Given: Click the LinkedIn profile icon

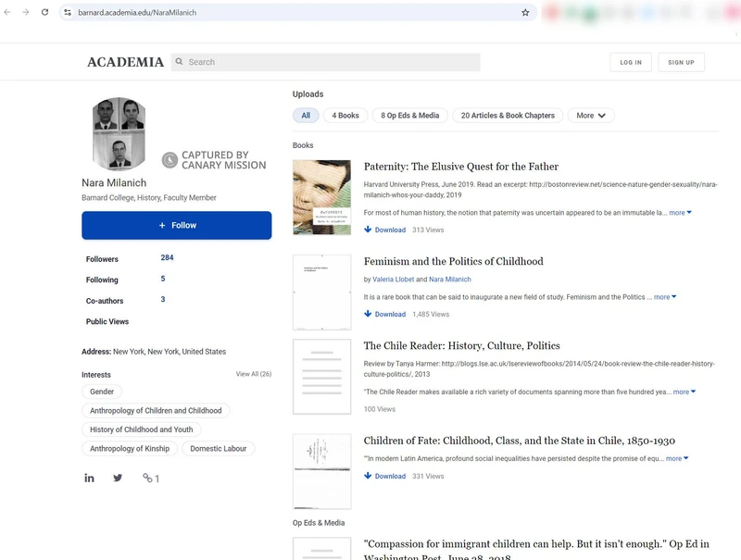Looking at the screenshot, I should point(89,478).
